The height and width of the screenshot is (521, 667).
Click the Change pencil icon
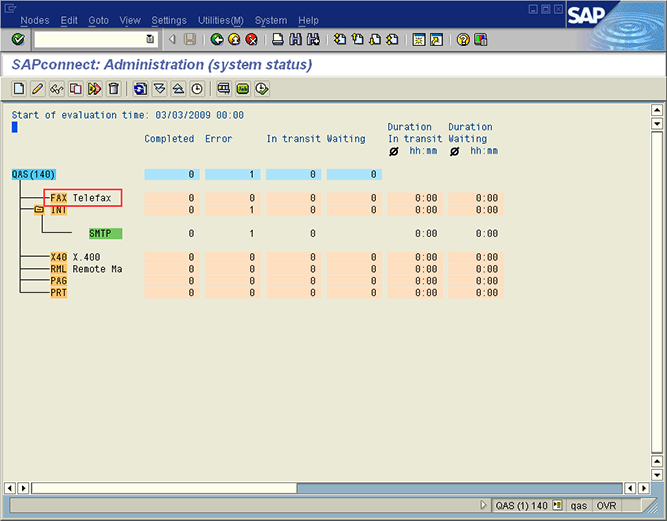pos(37,89)
